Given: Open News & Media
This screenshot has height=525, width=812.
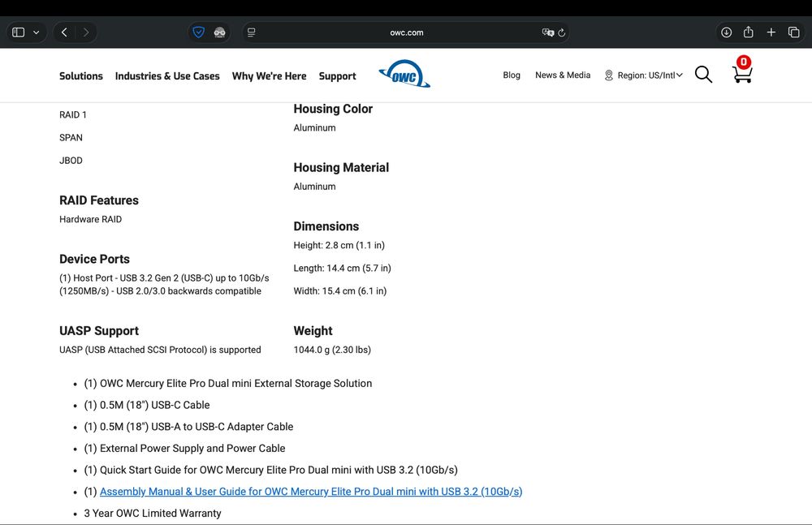Looking at the screenshot, I should point(563,75).
